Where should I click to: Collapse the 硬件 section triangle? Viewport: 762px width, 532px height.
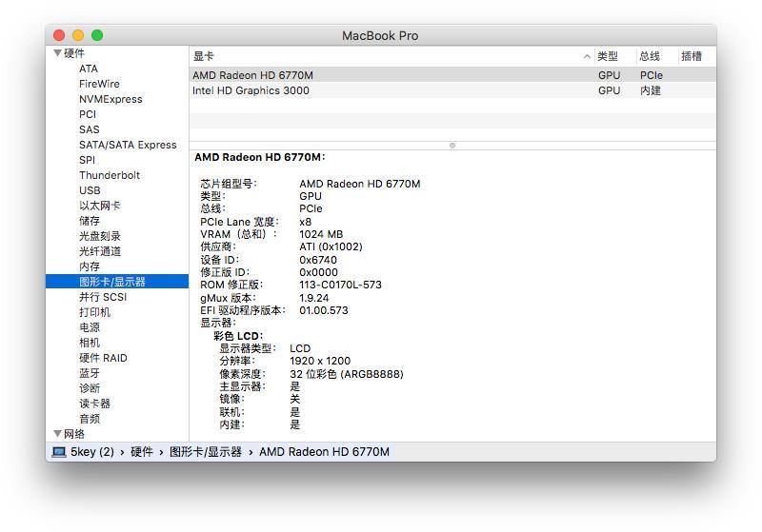click(58, 53)
